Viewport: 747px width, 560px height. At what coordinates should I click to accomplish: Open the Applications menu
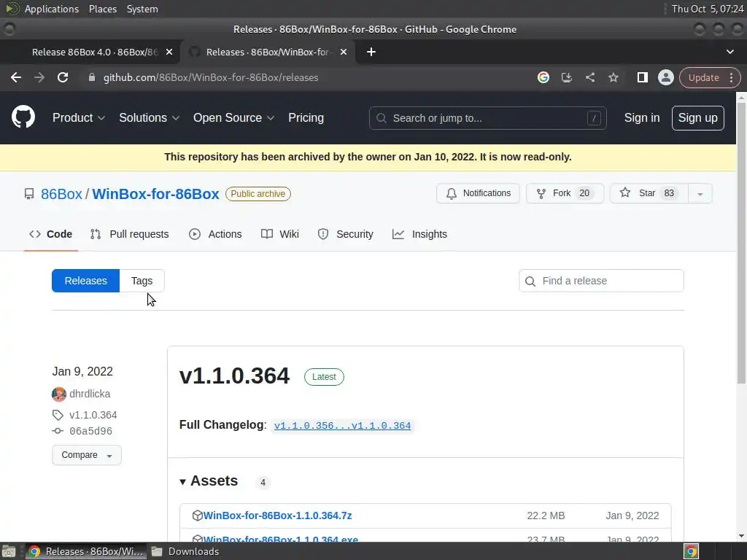click(x=52, y=9)
